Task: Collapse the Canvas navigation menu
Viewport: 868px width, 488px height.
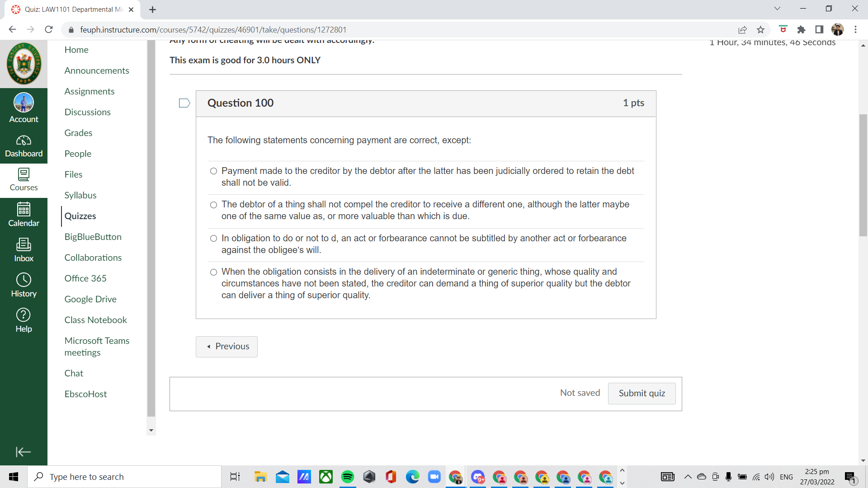Action: tap(22, 452)
